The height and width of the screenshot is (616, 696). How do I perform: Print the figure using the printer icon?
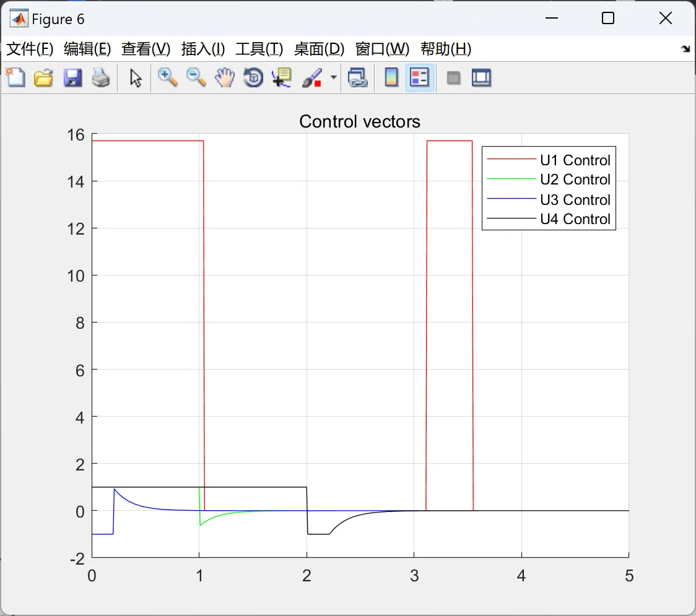[x=101, y=78]
